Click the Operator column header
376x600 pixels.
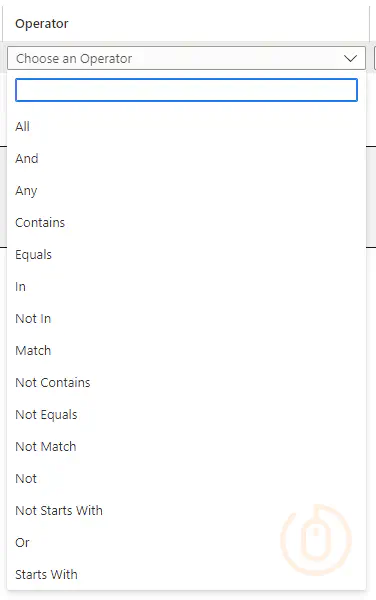42,24
